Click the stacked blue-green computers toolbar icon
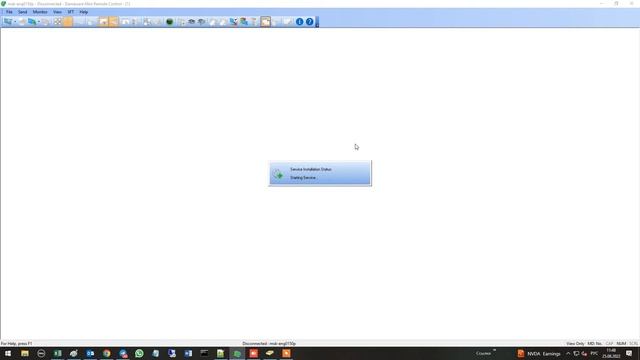The height and width of the screenshot is (360, 640). pos(244,22)
